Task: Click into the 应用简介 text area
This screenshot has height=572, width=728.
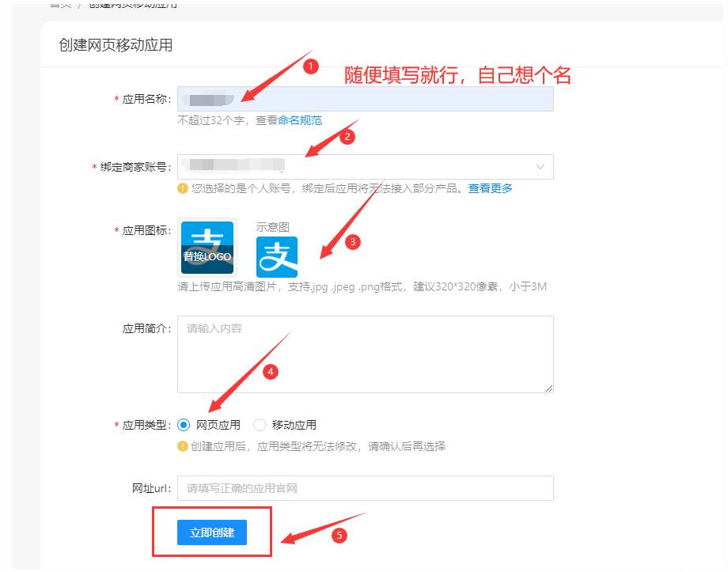Action: [x=365, y=354]
